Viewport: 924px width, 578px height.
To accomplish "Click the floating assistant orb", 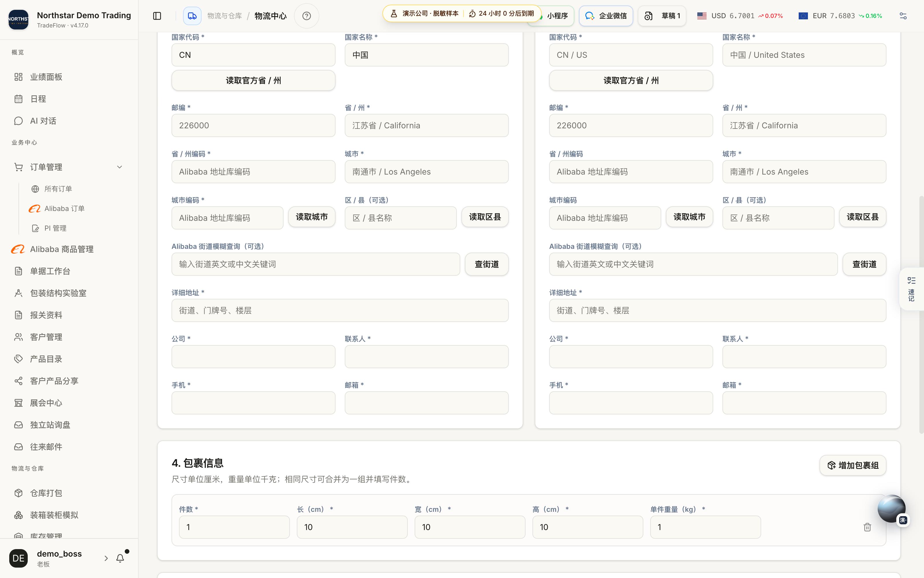I will [891, 508].
